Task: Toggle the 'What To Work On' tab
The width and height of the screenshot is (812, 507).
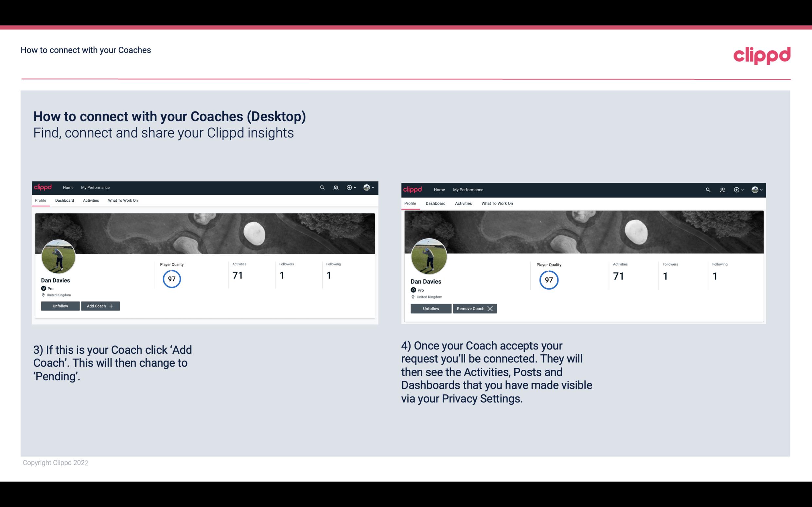Action: point(123,200)
